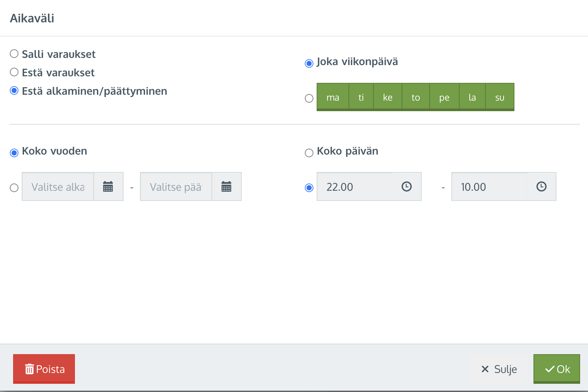Click the Valitse alka start date field
588x392 pixels.
pyautogui.click(x=58, y=186)
